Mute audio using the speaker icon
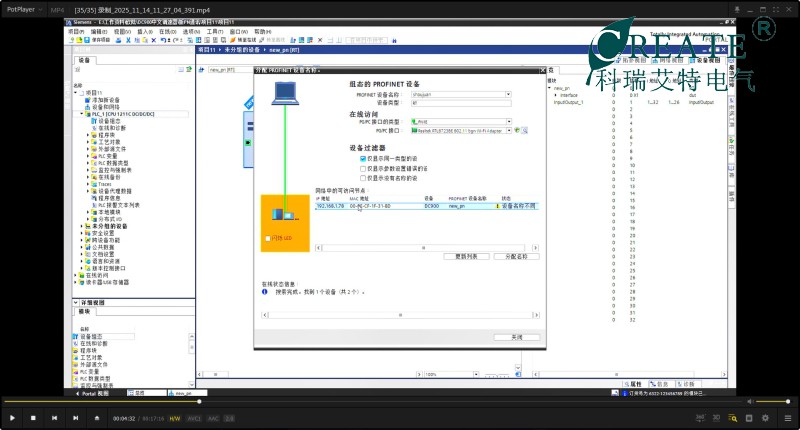800x430 pixels. click(750, 401)
